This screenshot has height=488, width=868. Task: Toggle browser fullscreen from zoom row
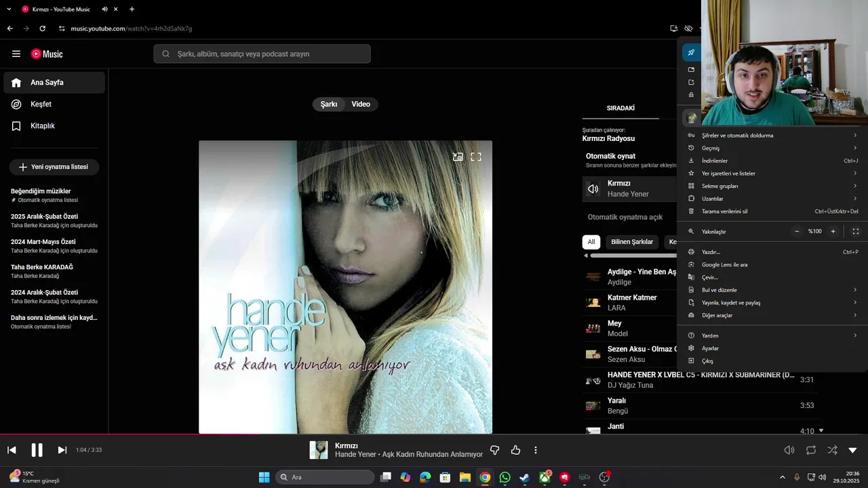856,231
